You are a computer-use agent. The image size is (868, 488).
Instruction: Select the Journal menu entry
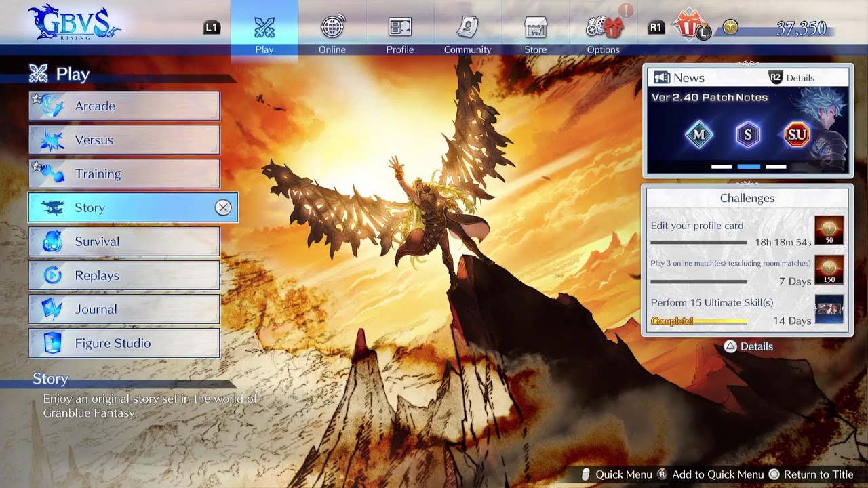click(x=124, y=310)
